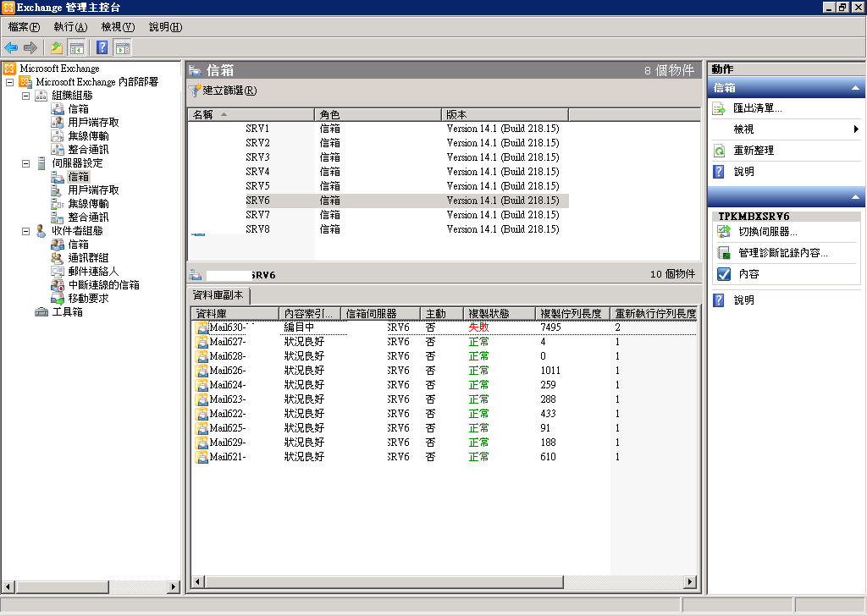Open 工具箱 in the tree
This screenshot has height=616, width=867.
68,311
